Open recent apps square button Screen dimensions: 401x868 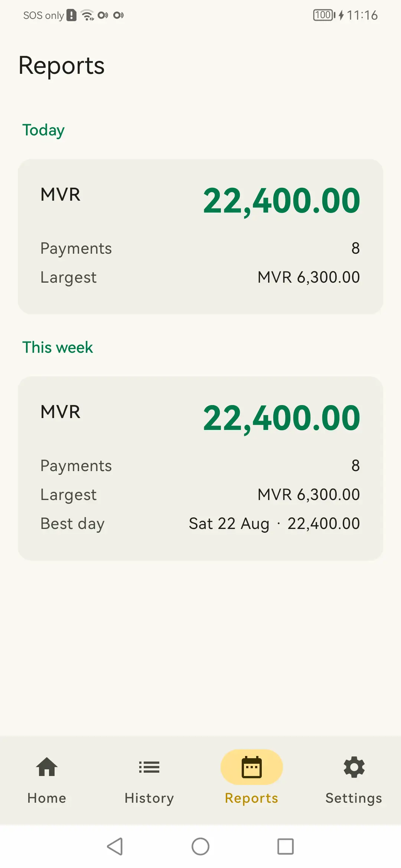[286, 846]
